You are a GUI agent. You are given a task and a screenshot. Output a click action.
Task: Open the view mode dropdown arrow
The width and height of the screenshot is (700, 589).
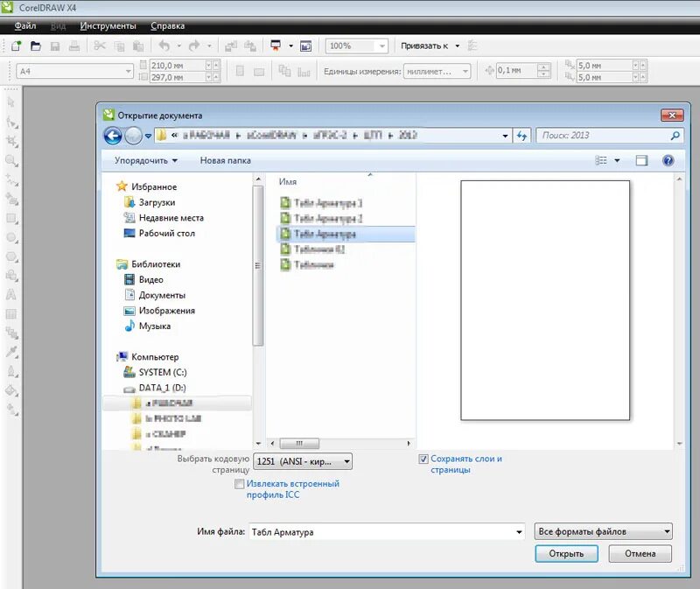[x=617, y=160]
